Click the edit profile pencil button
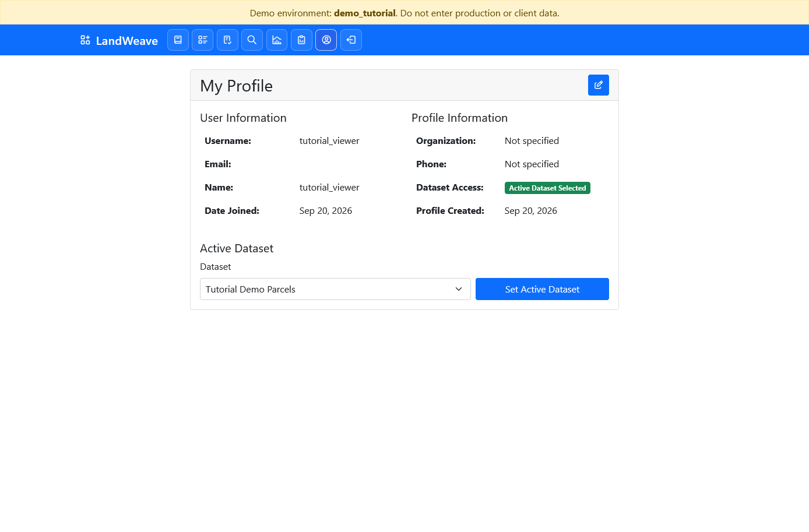 599,85
